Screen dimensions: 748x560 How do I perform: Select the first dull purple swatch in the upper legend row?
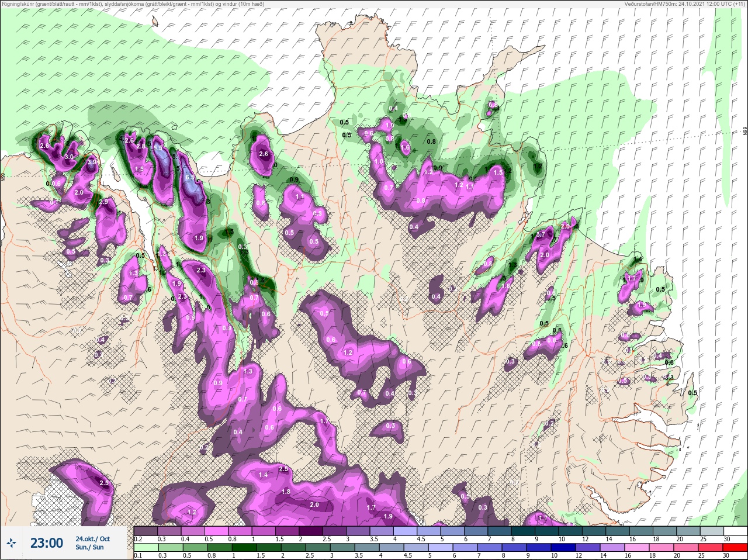pos(146,531)
